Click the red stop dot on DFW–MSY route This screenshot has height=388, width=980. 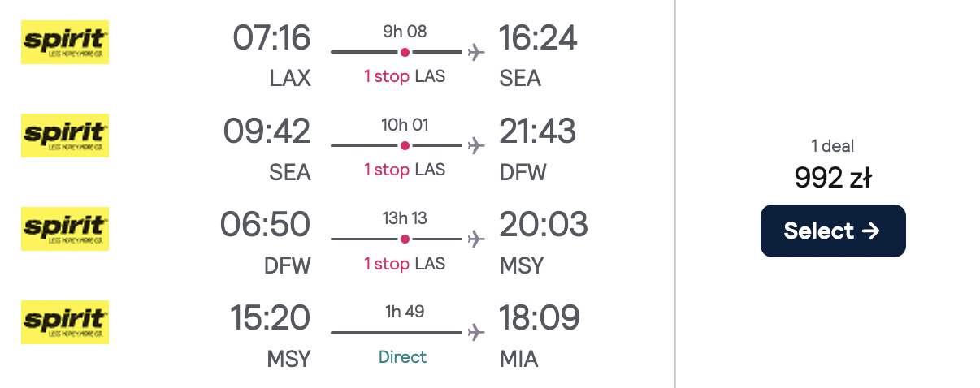point(405,239)
